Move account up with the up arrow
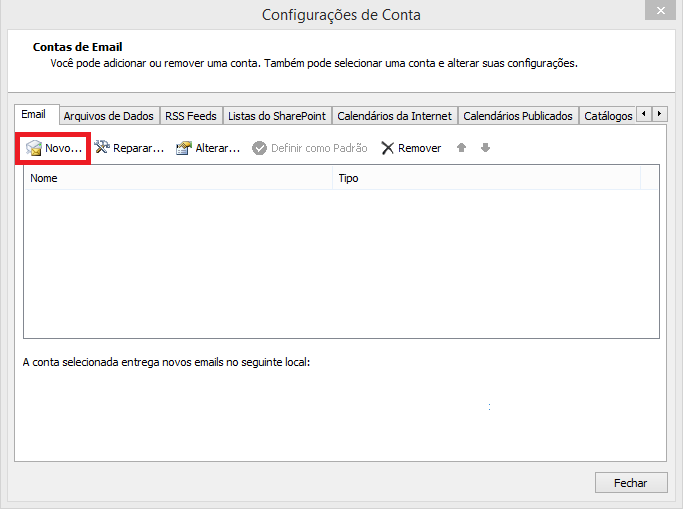Viewport: 683px width, 509px height. click(x=461, y=148)
